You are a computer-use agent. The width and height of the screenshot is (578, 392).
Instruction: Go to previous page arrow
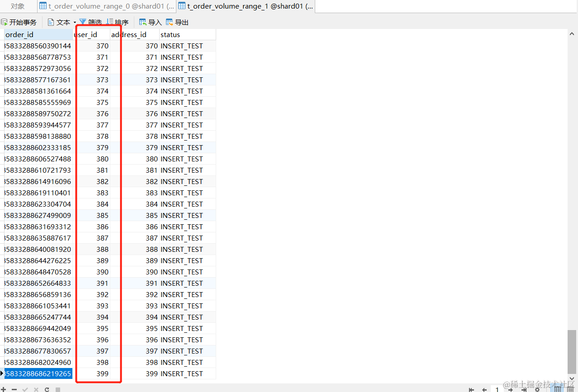pyautogui.click(x=484, y=389)
